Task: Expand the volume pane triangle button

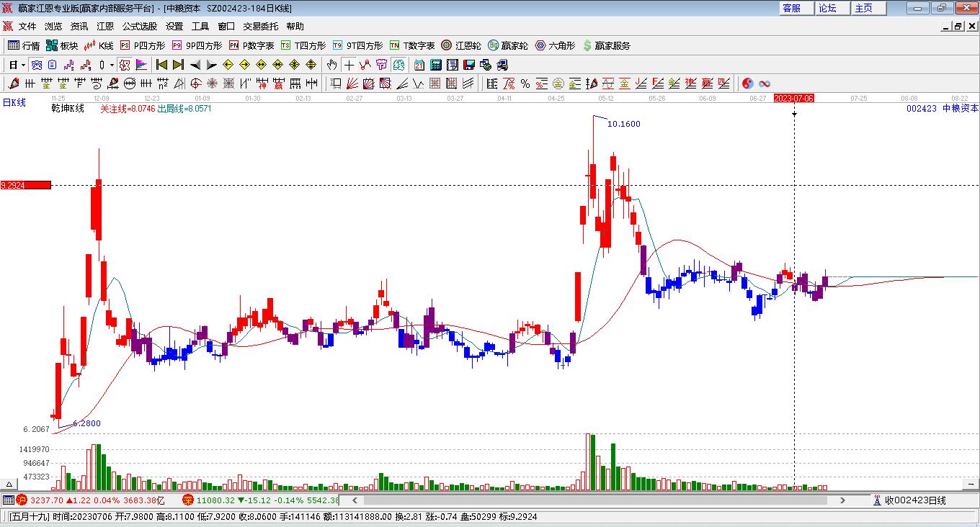Action: pos(10,485)
